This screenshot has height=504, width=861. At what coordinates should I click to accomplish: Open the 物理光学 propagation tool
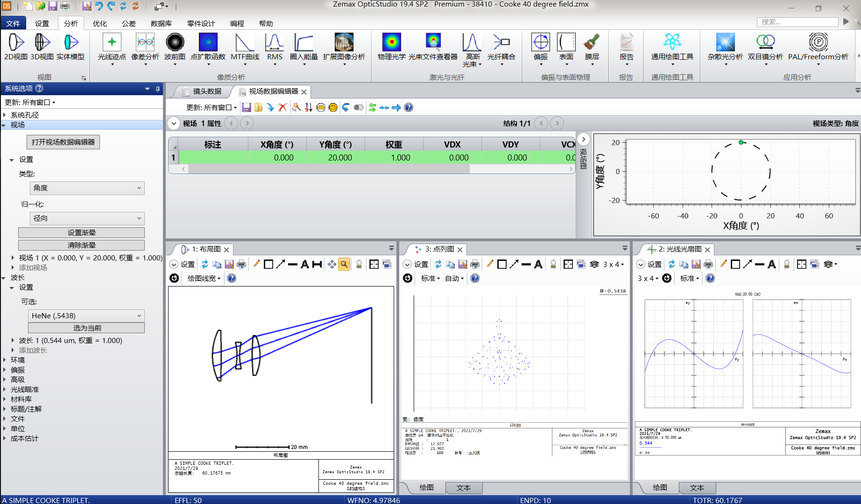coord(392,47)
